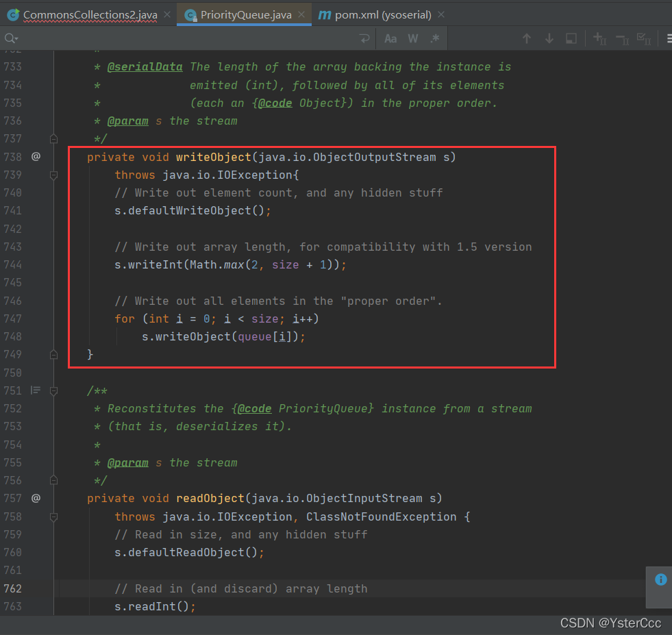Collapse the fold end marker at line 749
Viewport: 672px width, 635px height.
[x=53, y=355]
